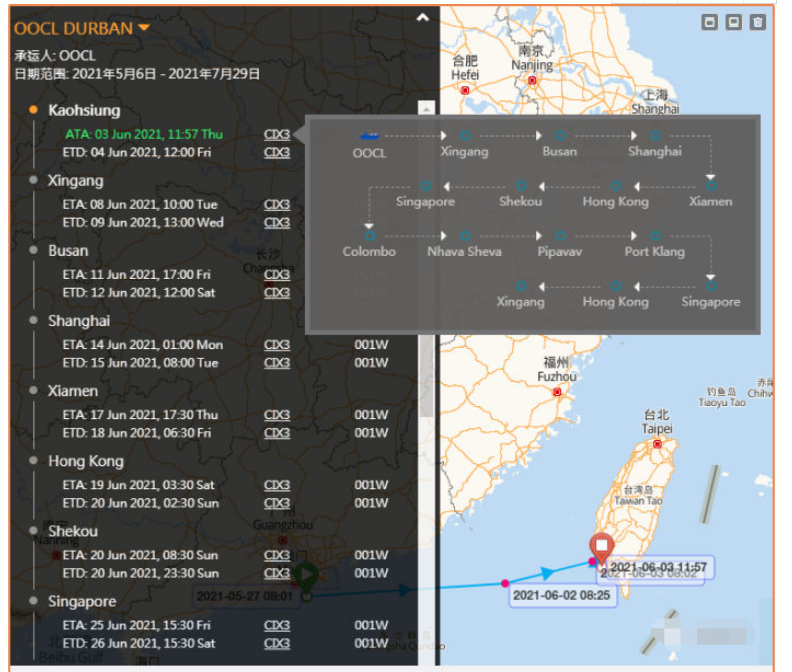This screenshot has height=672, width=792.
Task: Select the Xingang port entry in schedule
Action: (76, 180)
